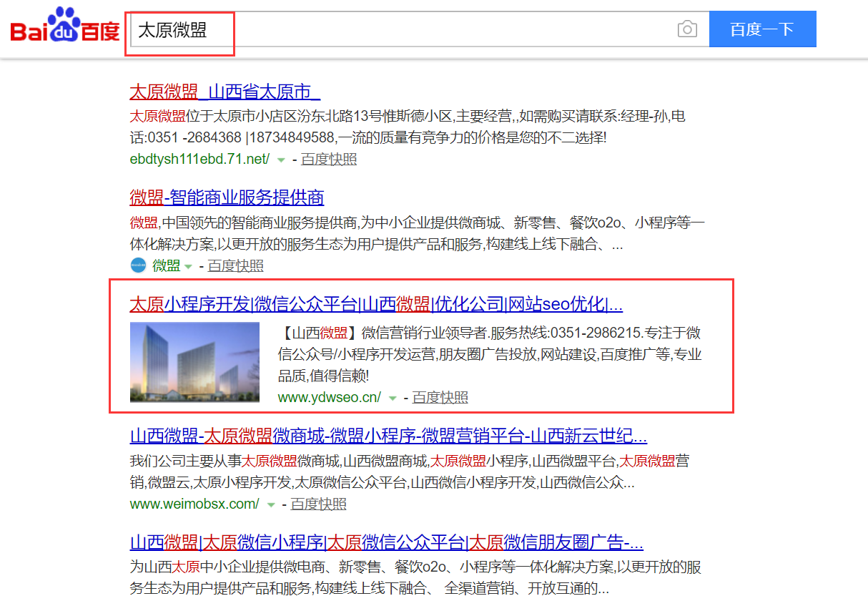Expand dropdown arrow next to www.ydwseo.cn
Screen dimensions: 868x596
[x=392, y=398]
